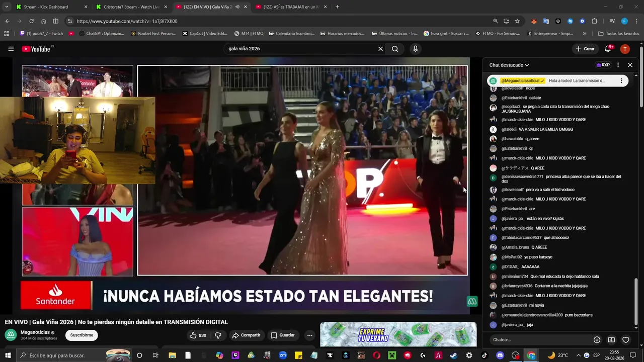The image size is (644, 362).
Task: Click the Exprime tu verano ad thumbnail
Action: [398, 334]
